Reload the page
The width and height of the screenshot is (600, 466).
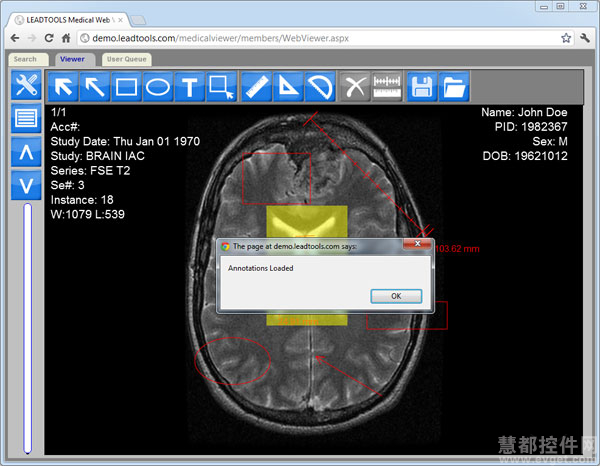pyautogui.click(x=49, y=38)
